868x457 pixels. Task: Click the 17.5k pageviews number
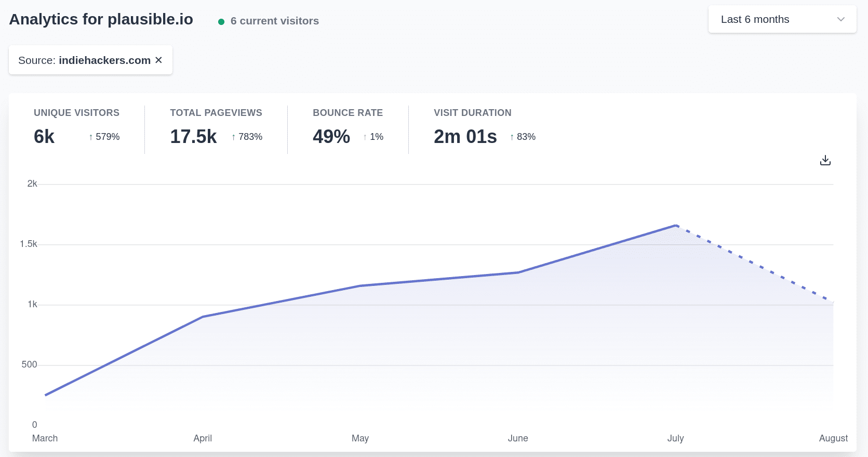(x=193, y=137)
